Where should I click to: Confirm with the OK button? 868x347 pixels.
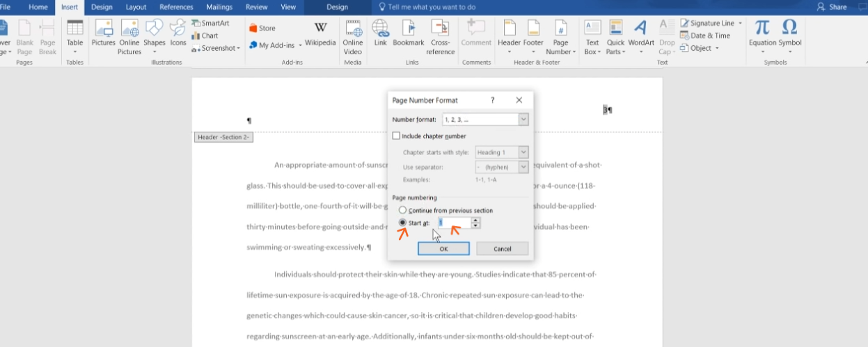pyautogui.click(x=443, y=249)
